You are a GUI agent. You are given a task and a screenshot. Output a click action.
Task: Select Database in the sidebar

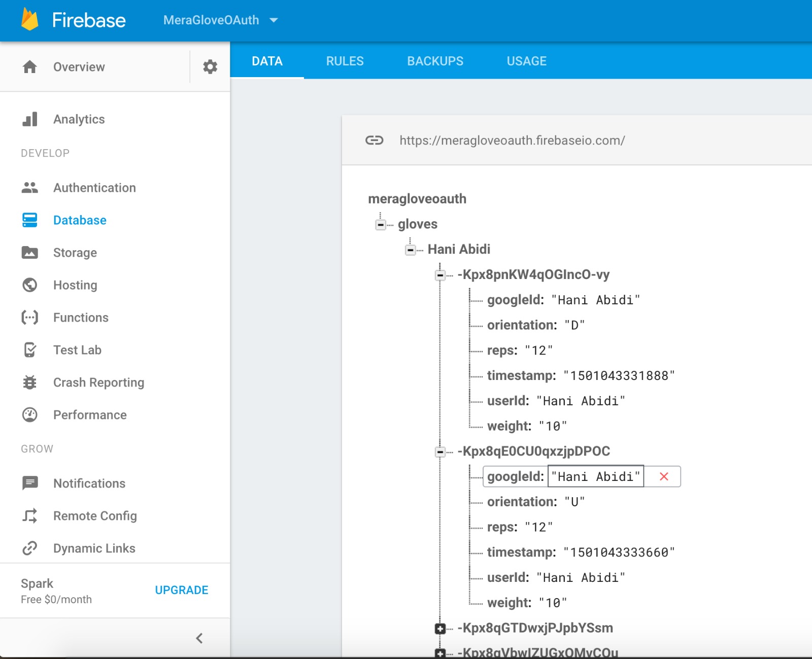[80, 220]
